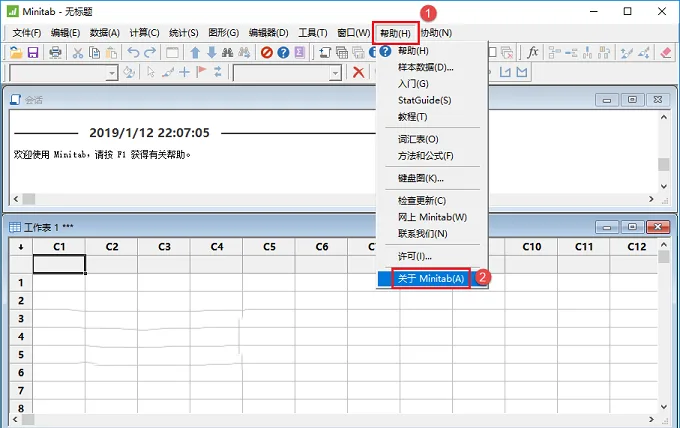The image size is (680, 428).
Task: Click column header C10
Action: (531, 247)
